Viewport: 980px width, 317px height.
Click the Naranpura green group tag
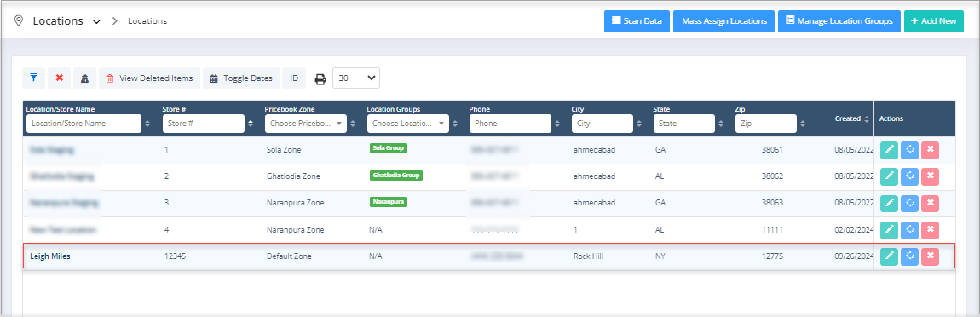[388, 201]
